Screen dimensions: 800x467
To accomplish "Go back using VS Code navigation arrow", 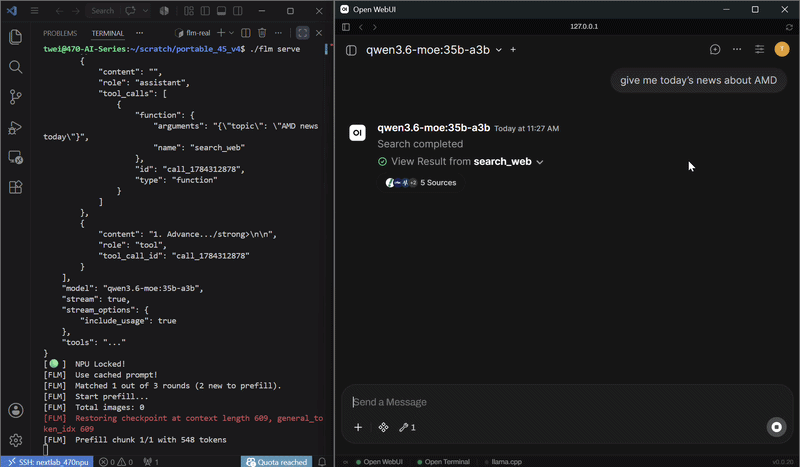I will click(x=59, y=11).
